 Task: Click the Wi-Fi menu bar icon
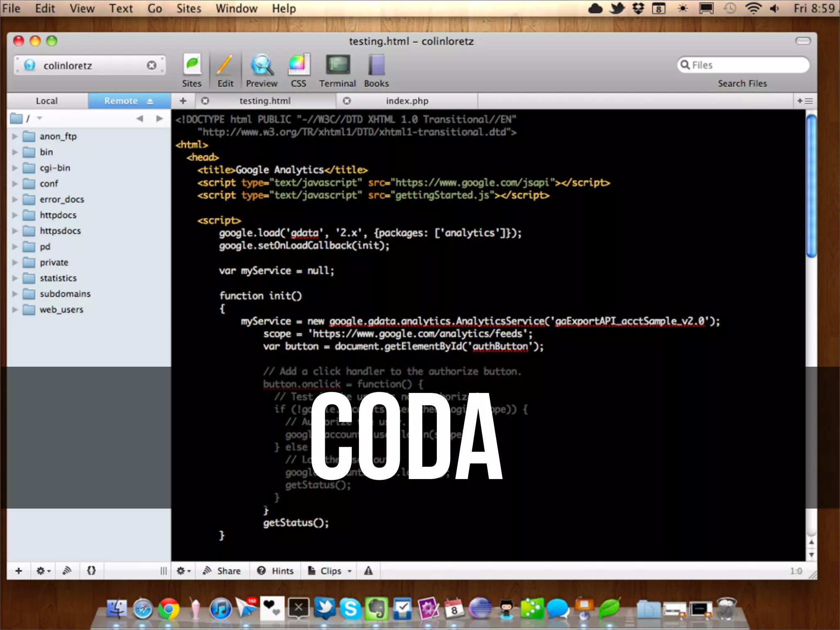pos(753,8)
